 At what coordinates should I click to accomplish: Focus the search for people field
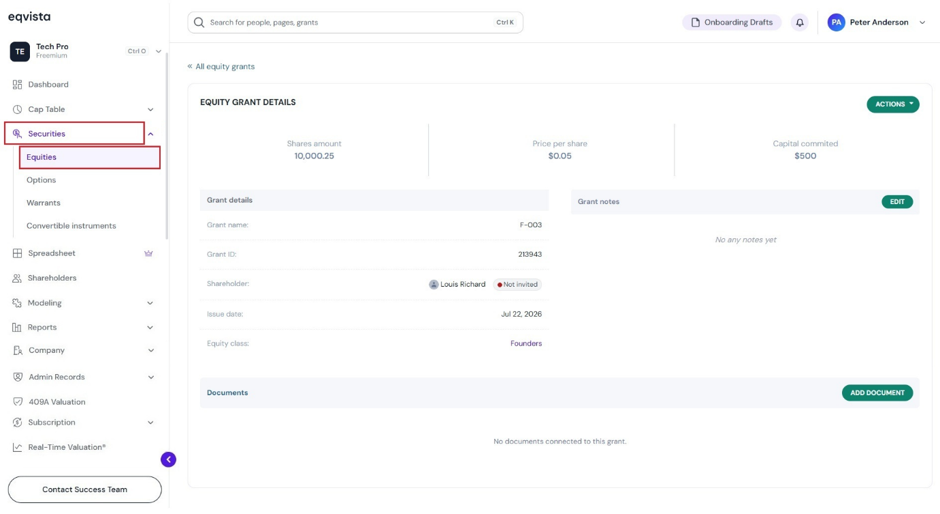[355, 22]
